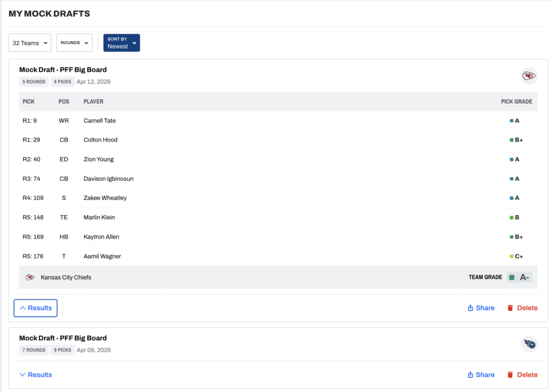Select the Carnell Tate pick row
The image size is (553, 392).
tap(99, 121)
